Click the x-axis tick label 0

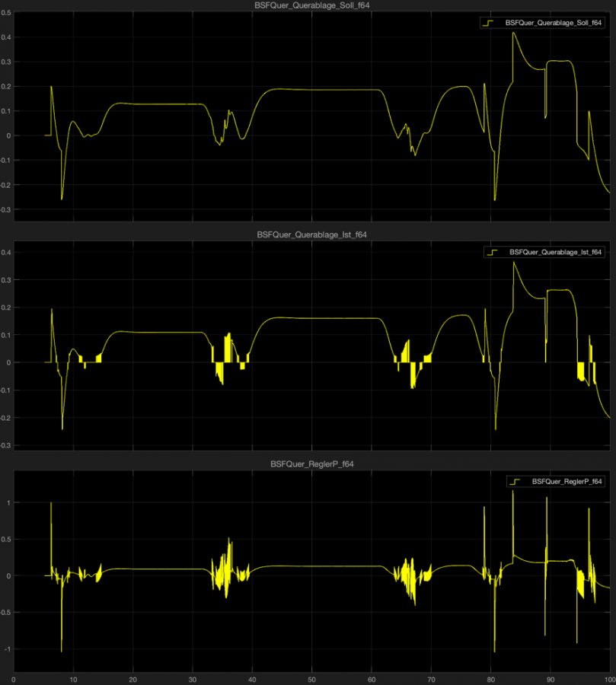tap(14, 678)
